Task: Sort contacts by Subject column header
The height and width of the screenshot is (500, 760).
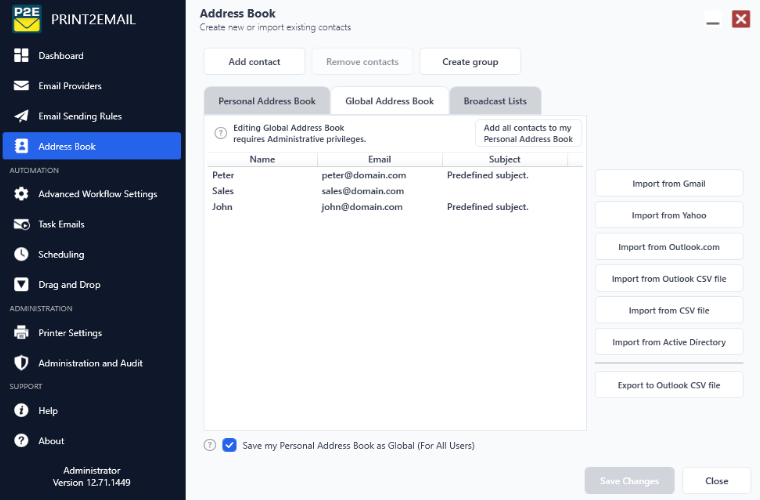Action: pyautogui.click(x=505, y=159)
